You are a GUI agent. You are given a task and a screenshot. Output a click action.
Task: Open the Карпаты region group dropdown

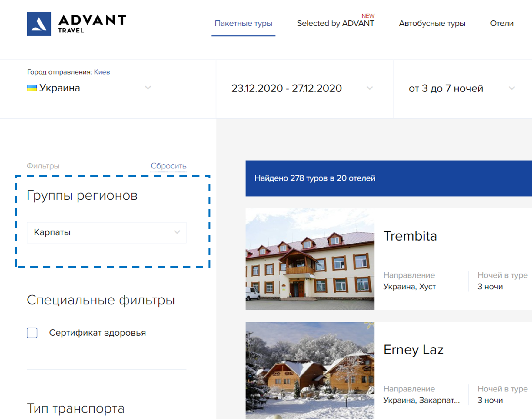pos(106,232)
